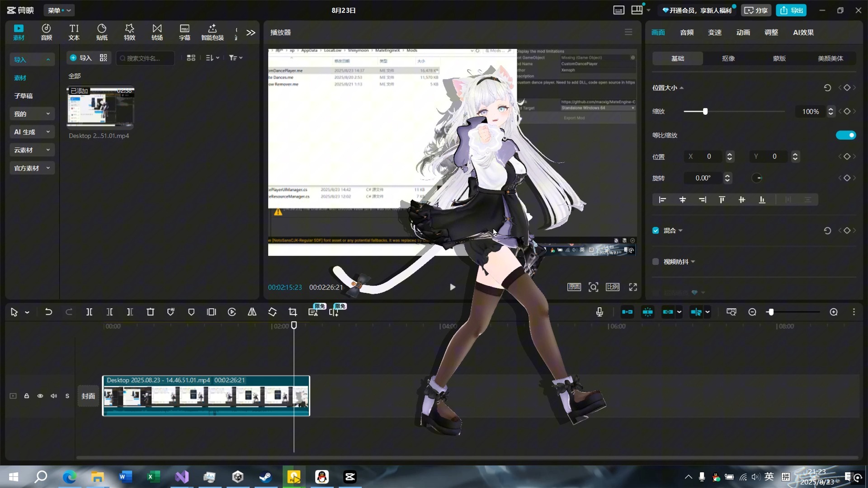This screenshot has width=868, height=488.
Task: Switch to AI效果 tab
Action: pyautogui.click(x=803, y=32)
